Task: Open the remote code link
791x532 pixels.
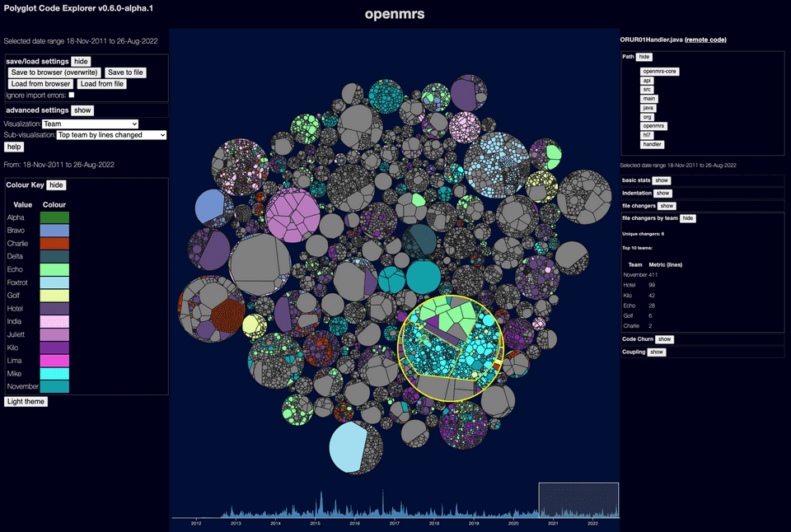Action: 705,40
